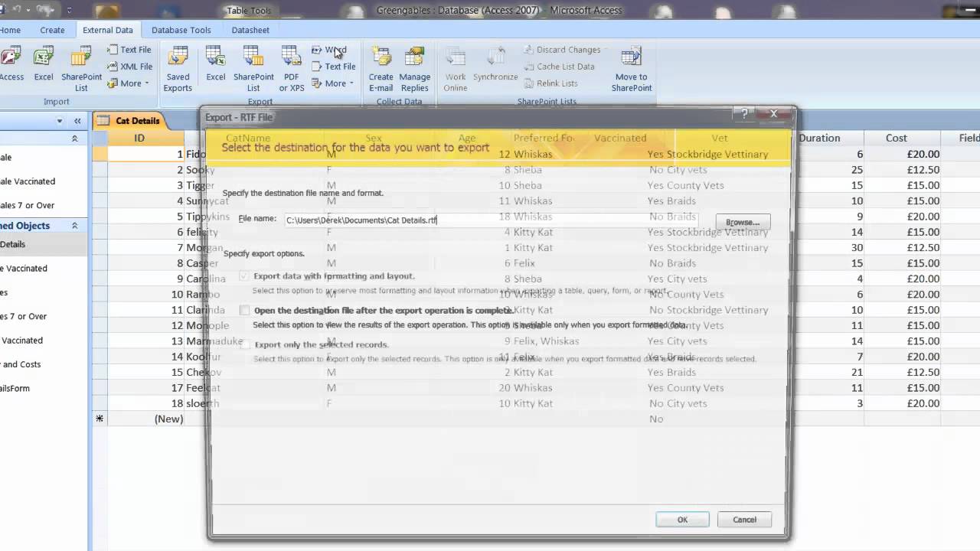Cancel the Export RTF File dialog
The height and width of the screenshot is (551, 980).
[x=744, y=520]
